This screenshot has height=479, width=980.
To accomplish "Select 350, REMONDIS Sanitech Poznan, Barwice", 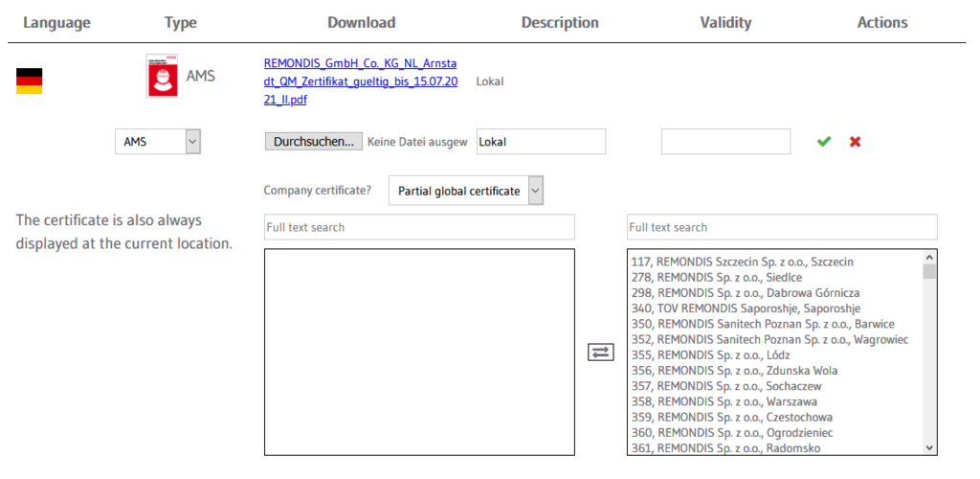I will [763, 324].
